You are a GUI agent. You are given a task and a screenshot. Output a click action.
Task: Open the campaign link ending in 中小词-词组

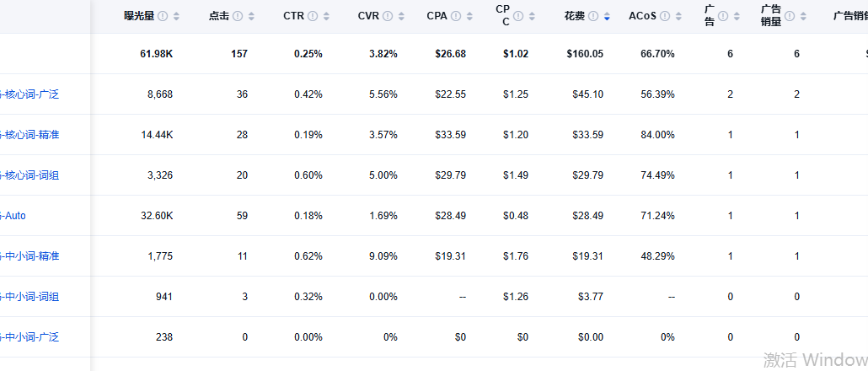click(29, 297)
